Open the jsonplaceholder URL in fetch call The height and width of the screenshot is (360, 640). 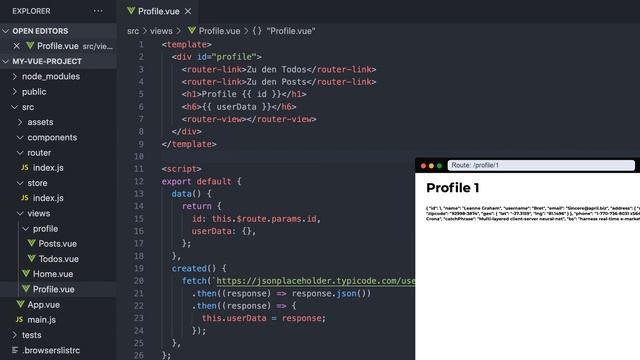pyautogui.click(x=315, y=281)
